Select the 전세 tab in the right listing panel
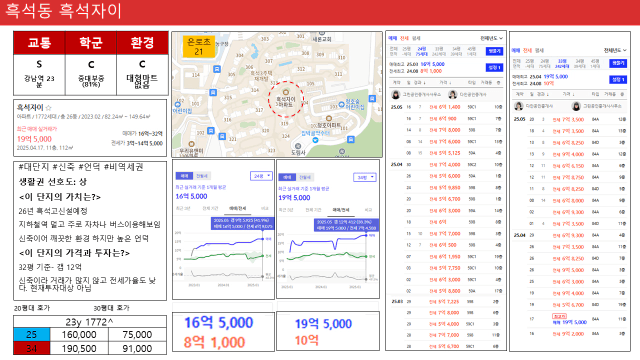The height and width of the screenshot is (360, 640). tap(527, 51)
